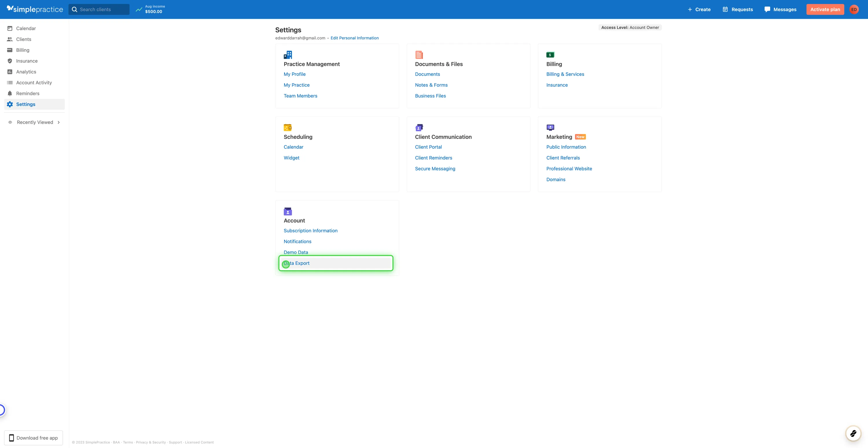Viewport: 868px width, 448px height.
Task: Click the Search clients field
Action: click(99, 9)
